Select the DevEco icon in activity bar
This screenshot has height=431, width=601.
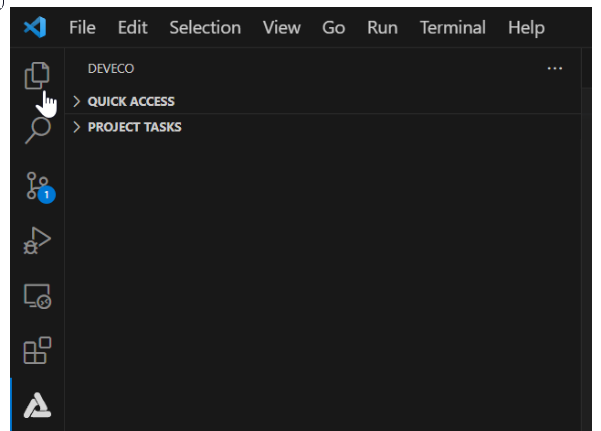click(37, 405)
